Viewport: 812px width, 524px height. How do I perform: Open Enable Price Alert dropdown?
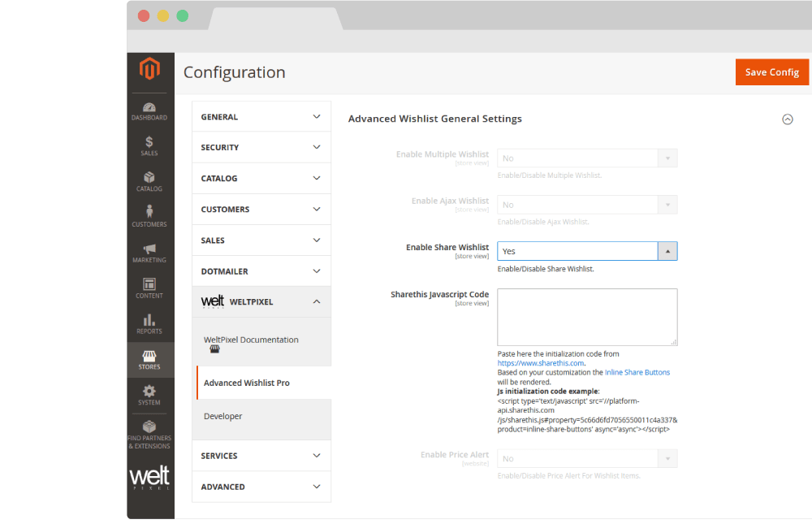click(587, 459)
